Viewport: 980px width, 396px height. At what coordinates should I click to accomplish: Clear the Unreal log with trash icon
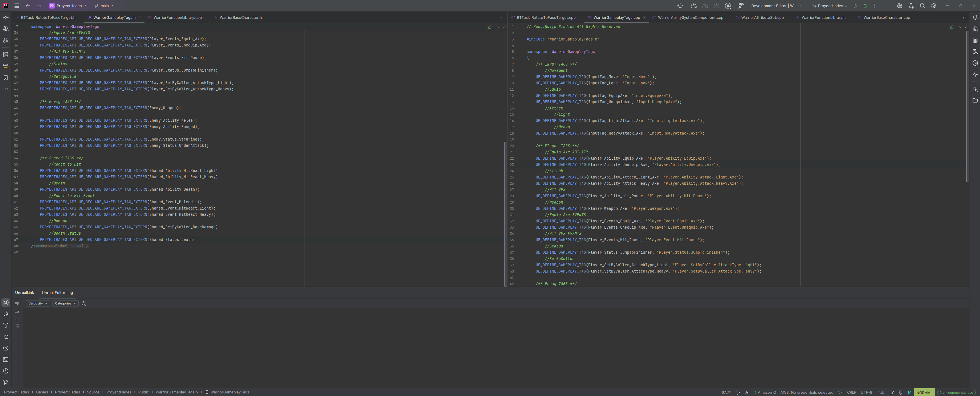(x=17, y=326)
